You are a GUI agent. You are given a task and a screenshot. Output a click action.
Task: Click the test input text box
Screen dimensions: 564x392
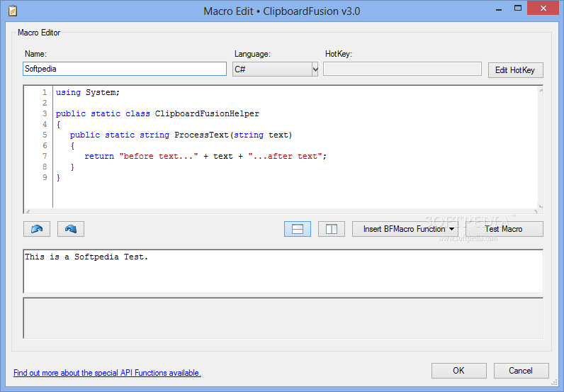283,271
